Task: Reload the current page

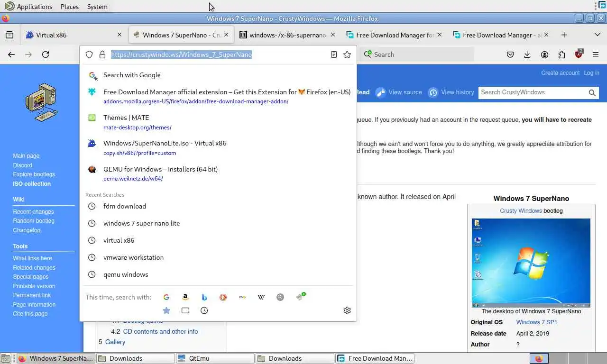Action: point(46,55)
